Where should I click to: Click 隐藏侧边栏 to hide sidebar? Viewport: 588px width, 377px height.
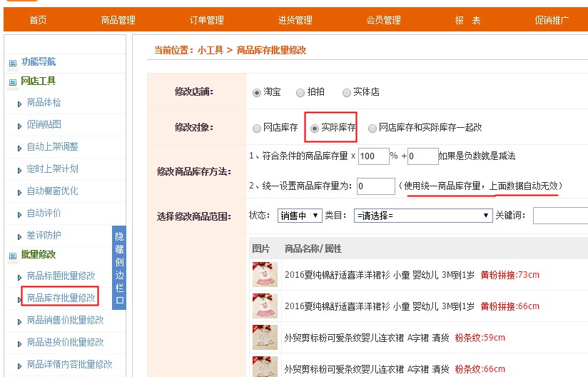tap(119, 268)
